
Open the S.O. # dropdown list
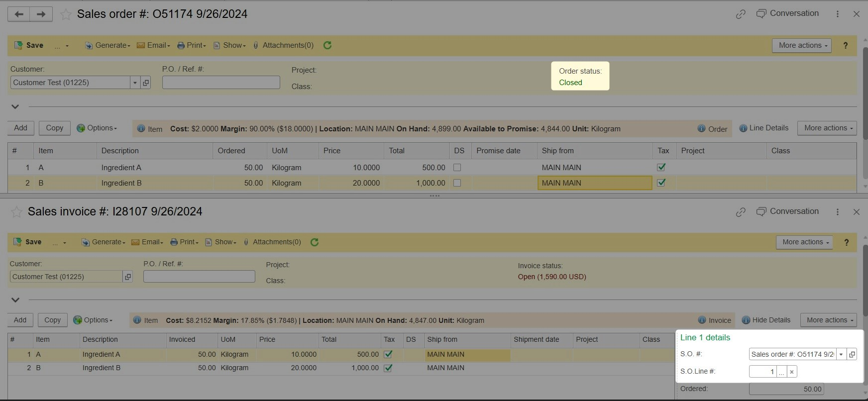click(841, 354)
